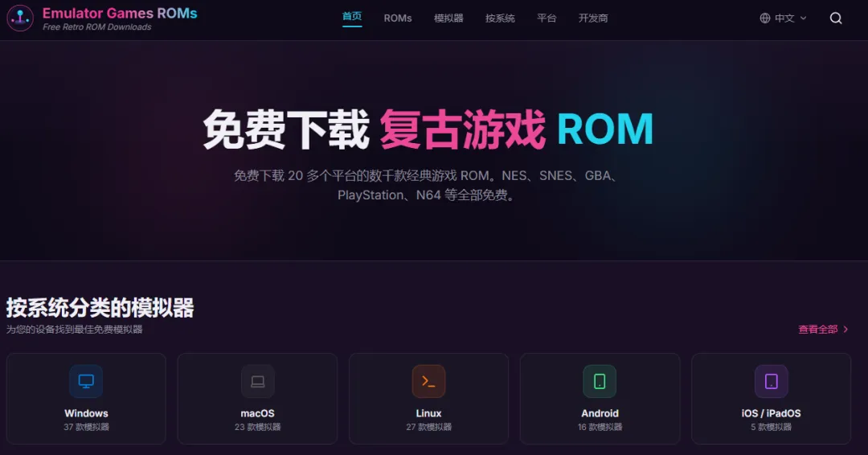Image resolution: width=868 pixels, height=455 pixels.
Task: Open the Linux 27 款模拟器 card
Action: [428, 399]
